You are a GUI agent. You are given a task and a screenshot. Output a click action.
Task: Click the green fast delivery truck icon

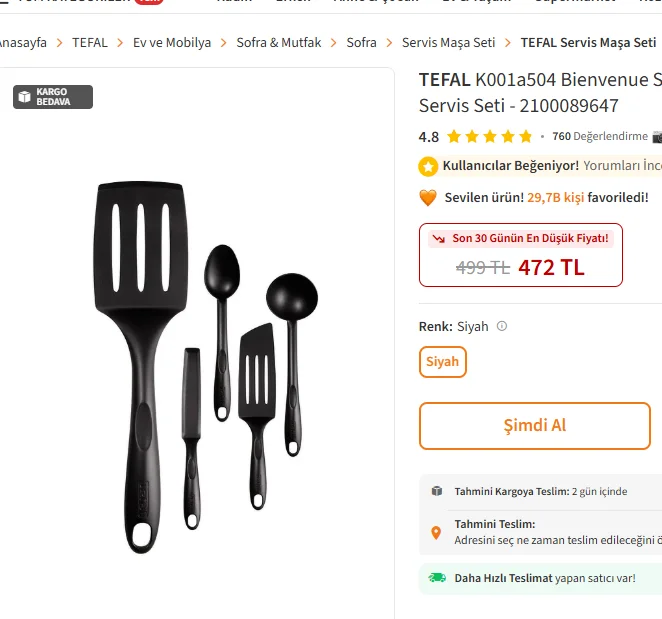pos(437,578)
